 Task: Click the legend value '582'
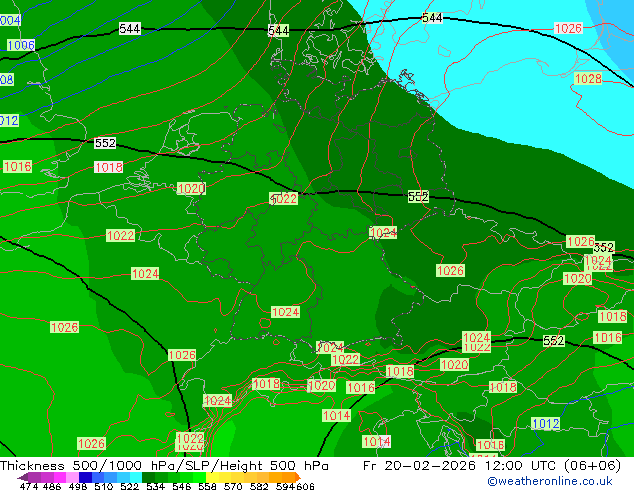(259, 486)
